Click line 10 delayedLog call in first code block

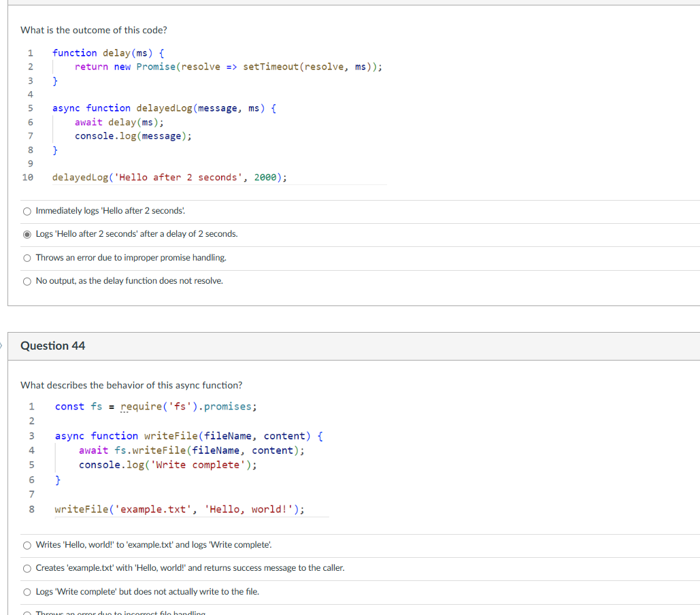(x=169, y=177)
